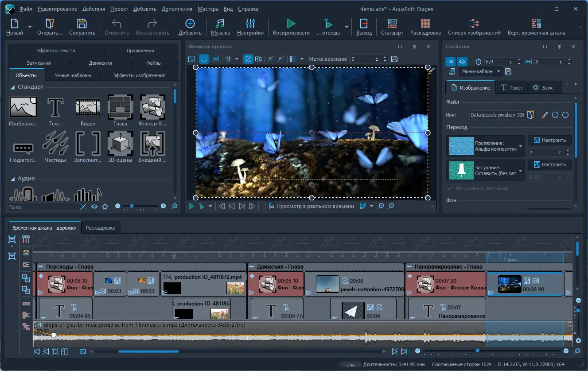
Task: Expand the Проявление transition dropdown
Action: pyautogui.click(x=520, y=146)
